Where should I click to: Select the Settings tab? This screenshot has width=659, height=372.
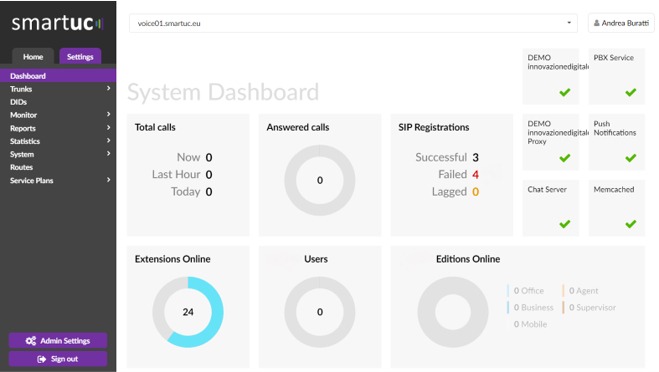tap(80, 56)
